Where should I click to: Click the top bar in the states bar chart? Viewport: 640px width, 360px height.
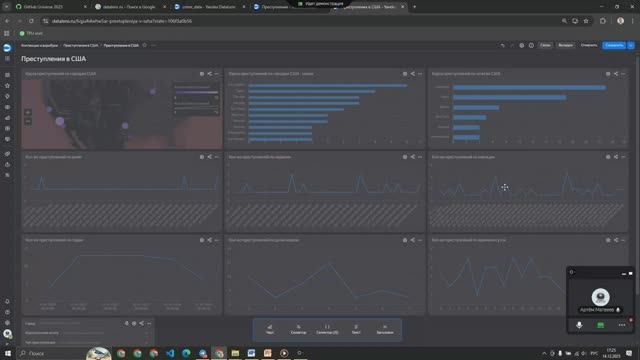point(529,88)
